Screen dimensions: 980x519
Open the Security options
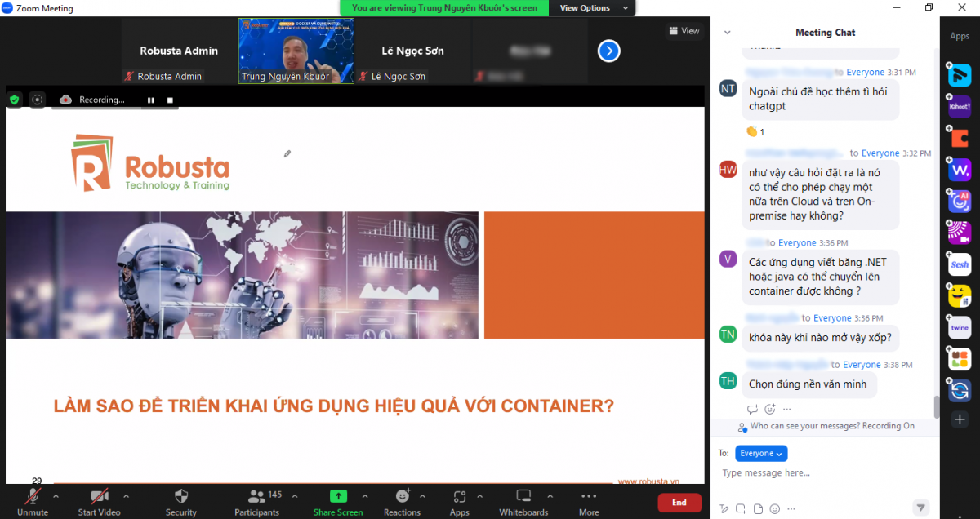point(181,502)
